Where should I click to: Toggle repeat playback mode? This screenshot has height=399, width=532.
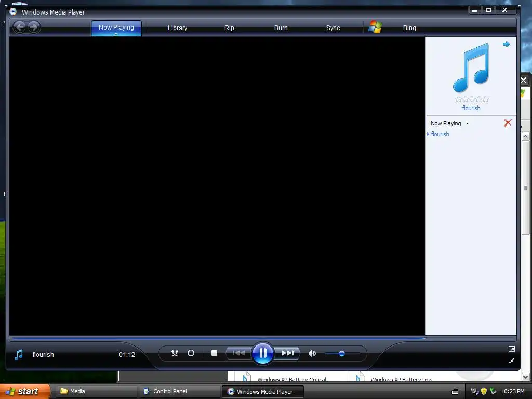tap(191, 353)
